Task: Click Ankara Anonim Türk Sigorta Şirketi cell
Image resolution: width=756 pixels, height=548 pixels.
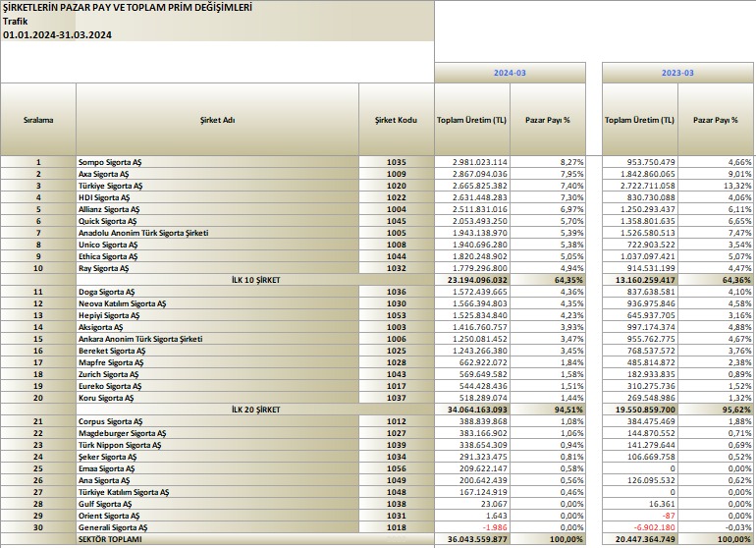Action: pos(217,339)
